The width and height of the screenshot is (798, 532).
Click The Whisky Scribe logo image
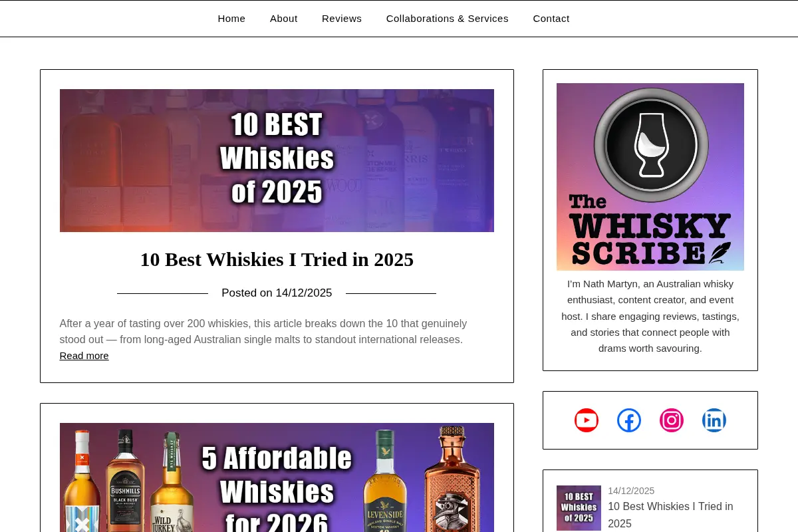coord(650,177)
